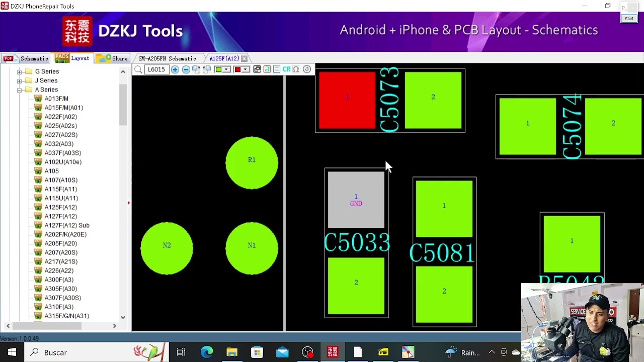The height and width of the screenshot is (362, 644).
Task: Open the Windows Start menu
Action: tap(12, 352)
